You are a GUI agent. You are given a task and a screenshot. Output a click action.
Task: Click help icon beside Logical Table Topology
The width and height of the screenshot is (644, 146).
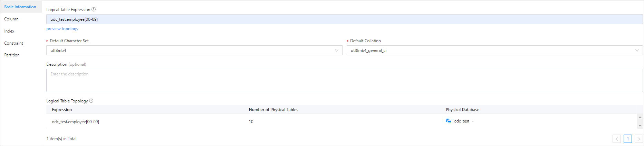[x=91, y=101]
